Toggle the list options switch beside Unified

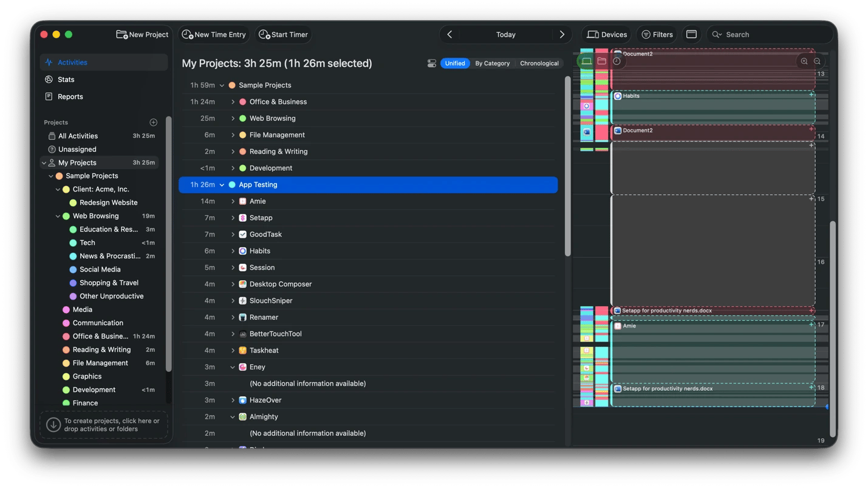[x=432, y=63]
